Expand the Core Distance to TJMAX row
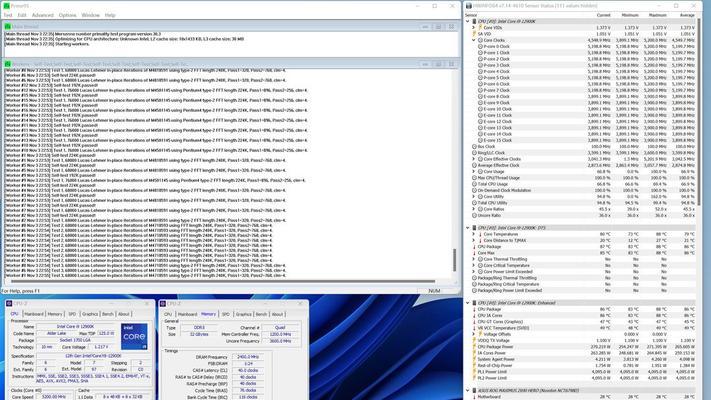The height and width of the screenshot is (400, 711). click(474, 240)
